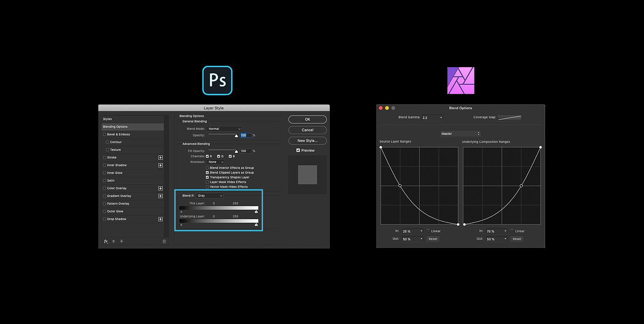
Task: Select the Blending Options entry
Action: tap(133, 127)
